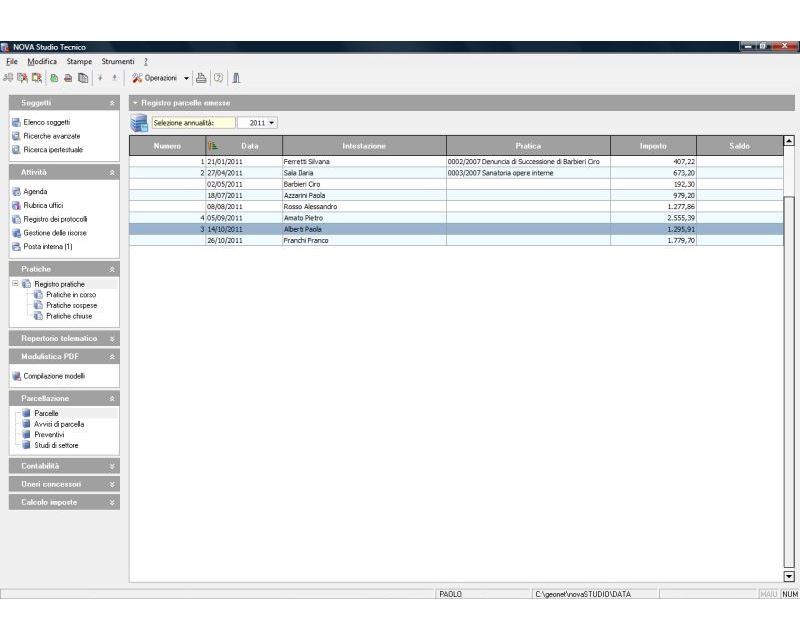Open the year 2011 dropdown

point(271,123)
